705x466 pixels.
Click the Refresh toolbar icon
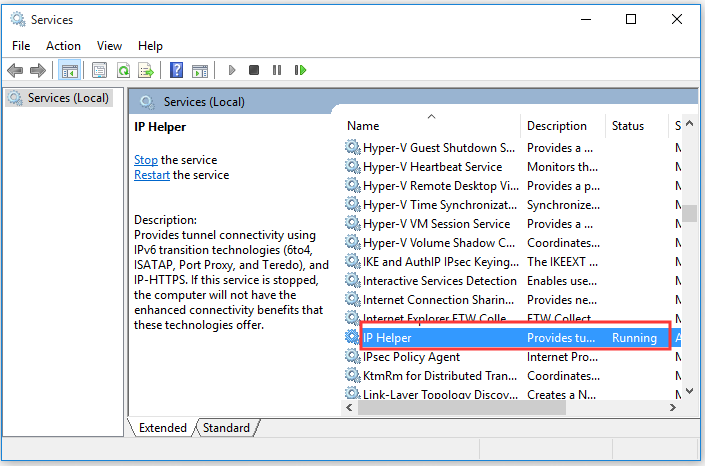123,70
